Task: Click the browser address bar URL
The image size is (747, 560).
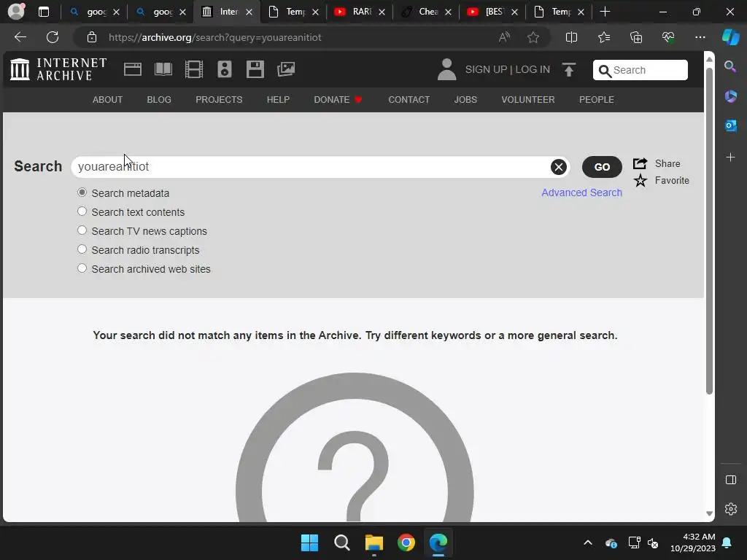Action: (x=215, y=37)
